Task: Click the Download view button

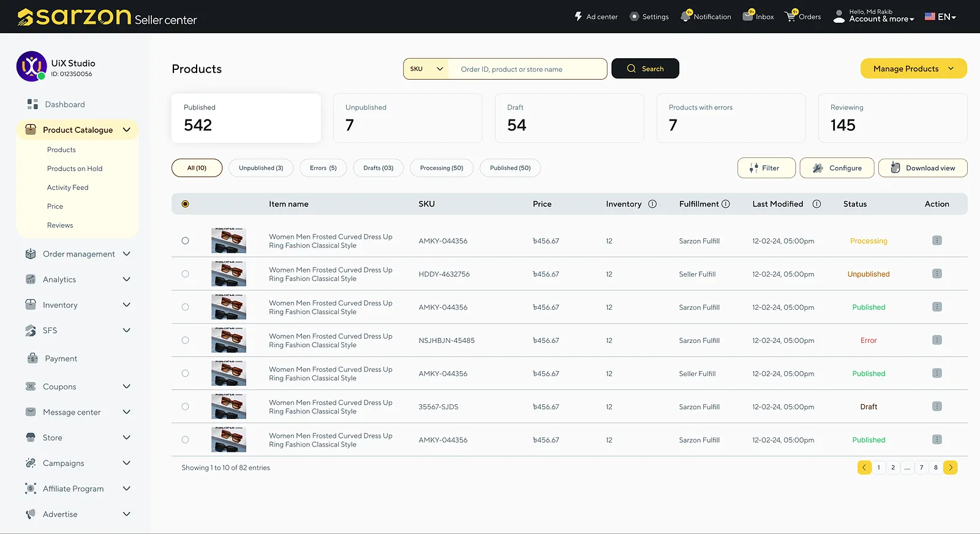Action: 922,168
